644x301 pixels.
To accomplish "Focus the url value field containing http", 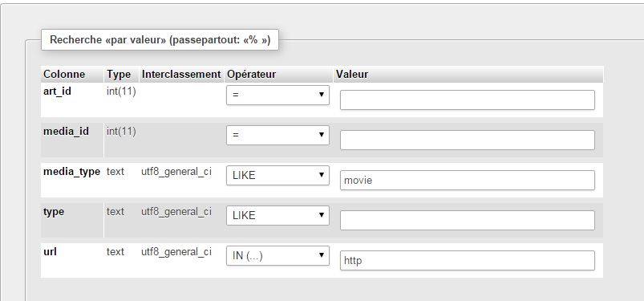I will [x=468, y=260].
